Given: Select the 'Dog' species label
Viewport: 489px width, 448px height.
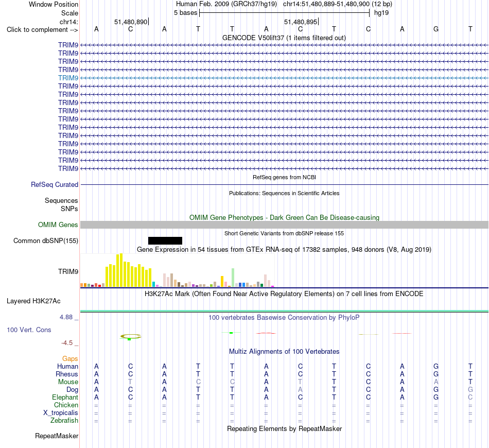Looking at the screenshot, I should (x=72, y=390).
